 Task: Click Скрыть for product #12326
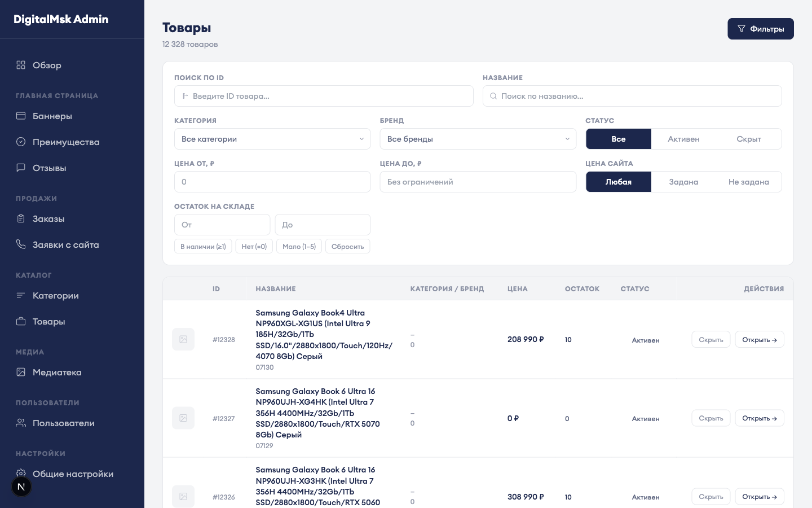pyautogui.click(x=711, y=496)
